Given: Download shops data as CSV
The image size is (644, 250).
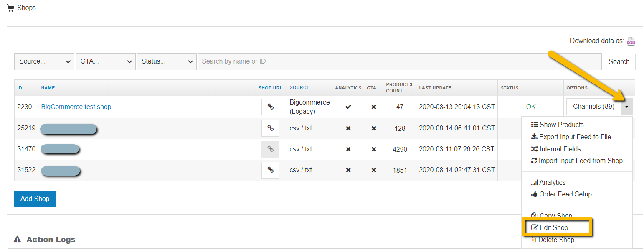Looking at the screenshot, I should 631,41.
